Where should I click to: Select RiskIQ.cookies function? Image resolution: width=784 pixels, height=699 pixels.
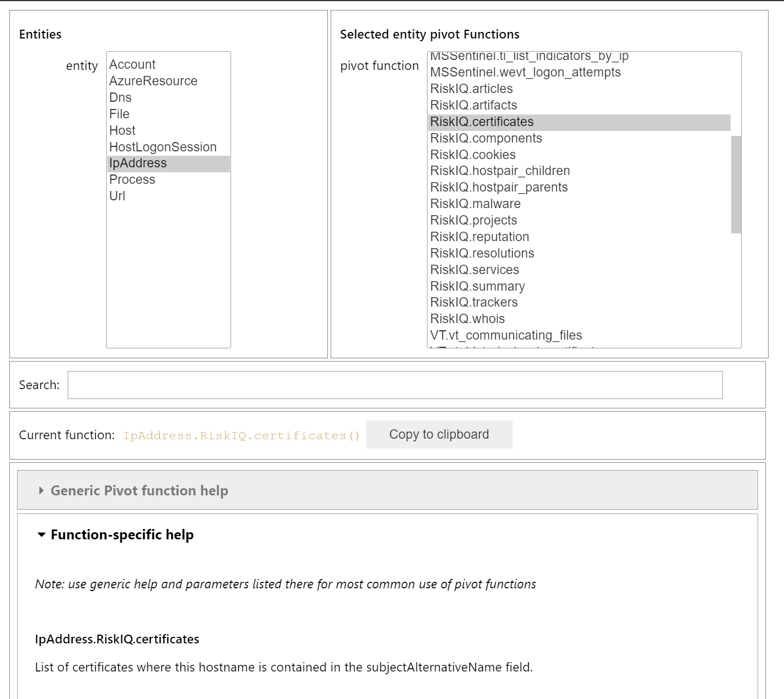click(579, 155)
